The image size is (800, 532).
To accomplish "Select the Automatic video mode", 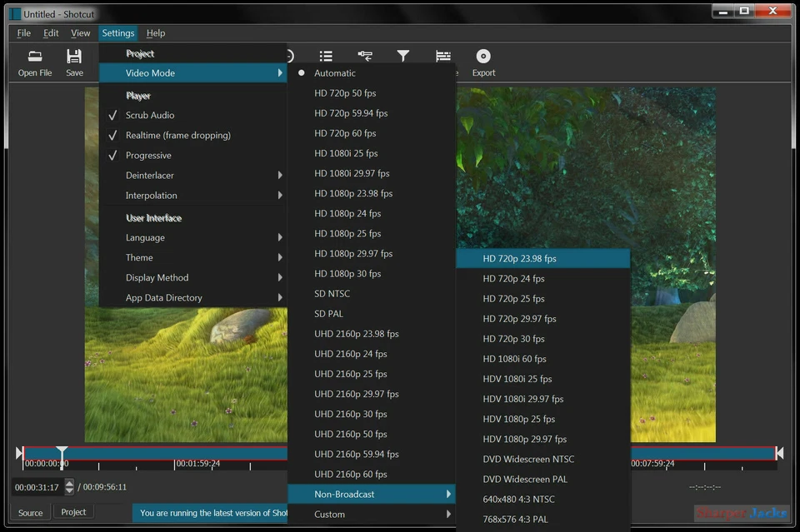I will point(335,73).
